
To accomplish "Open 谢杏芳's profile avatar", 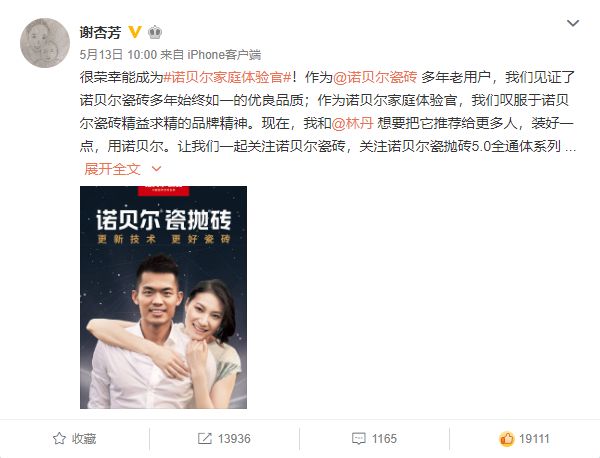I will (45, 42).
